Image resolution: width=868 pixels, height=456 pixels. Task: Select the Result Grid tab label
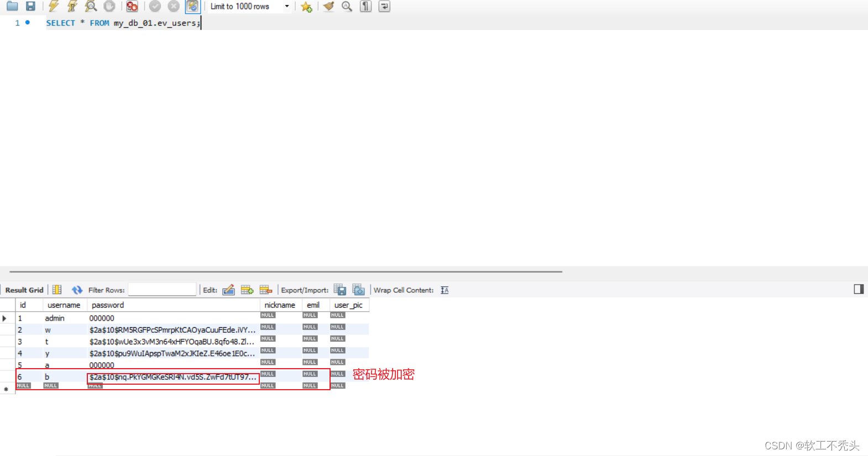coord(24,290)
